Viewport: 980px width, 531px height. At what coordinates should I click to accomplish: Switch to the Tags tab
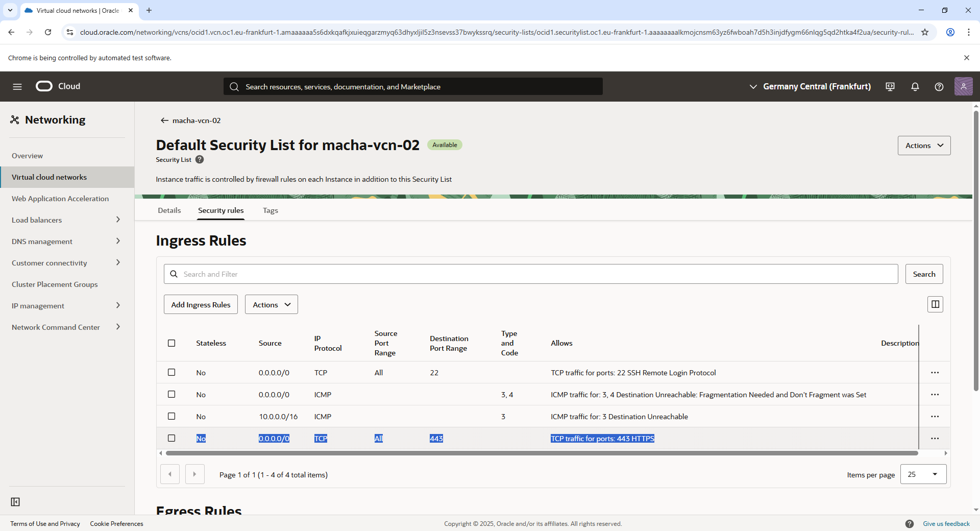tap(270, 210)
